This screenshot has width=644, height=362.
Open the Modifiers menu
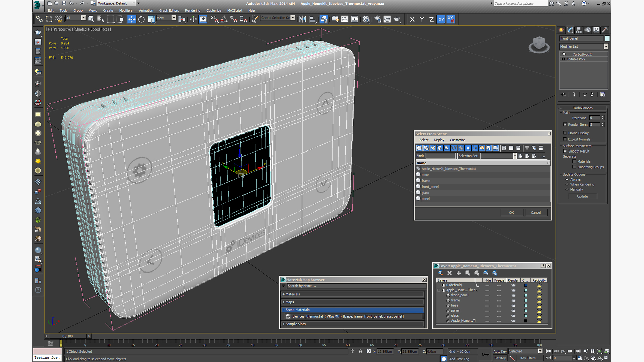(x=126, y=11)
